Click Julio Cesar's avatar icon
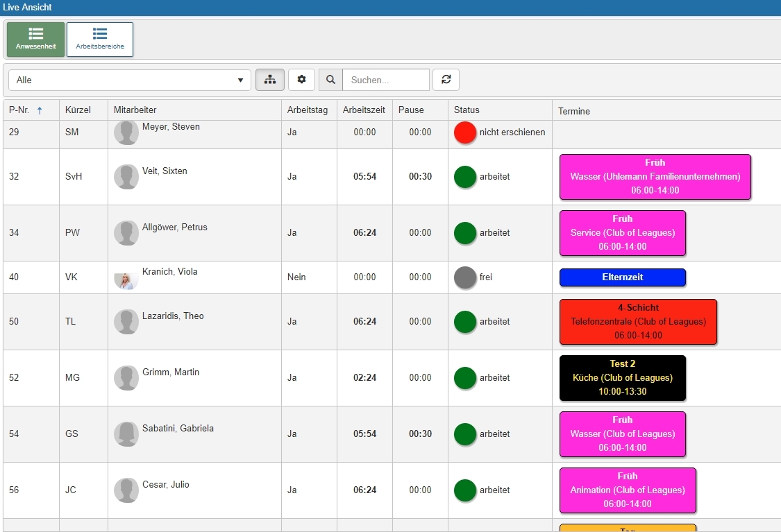The width and height of the screenshot is (781, 532). (x=126, y=490)
